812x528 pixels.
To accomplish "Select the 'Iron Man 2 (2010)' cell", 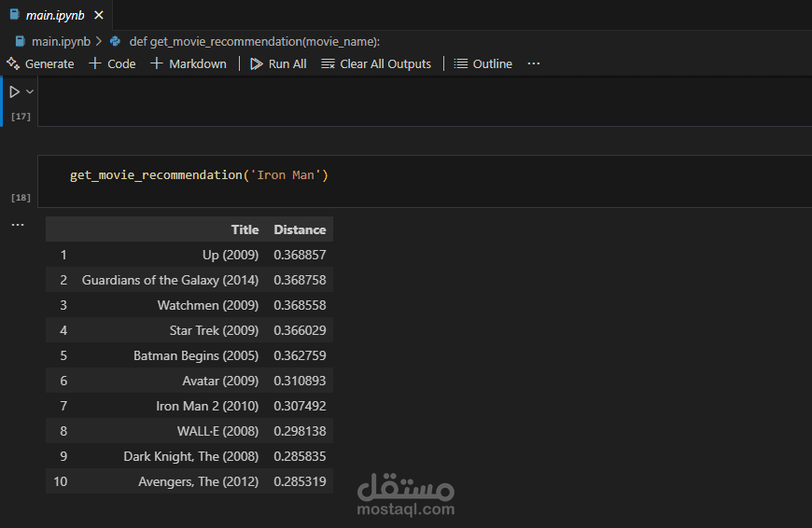I will (x=207, y=406).
